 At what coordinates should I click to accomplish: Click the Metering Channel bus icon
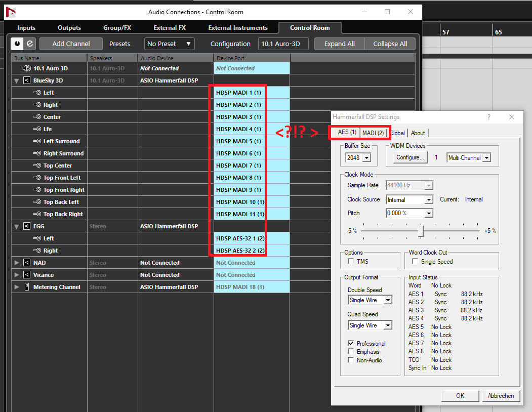click(x=27, y=287)
